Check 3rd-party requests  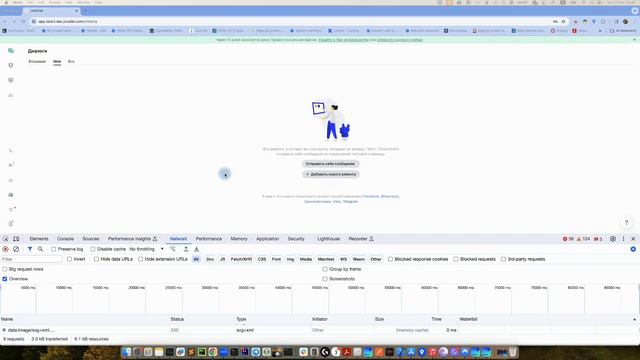click(x=503, y=259)
